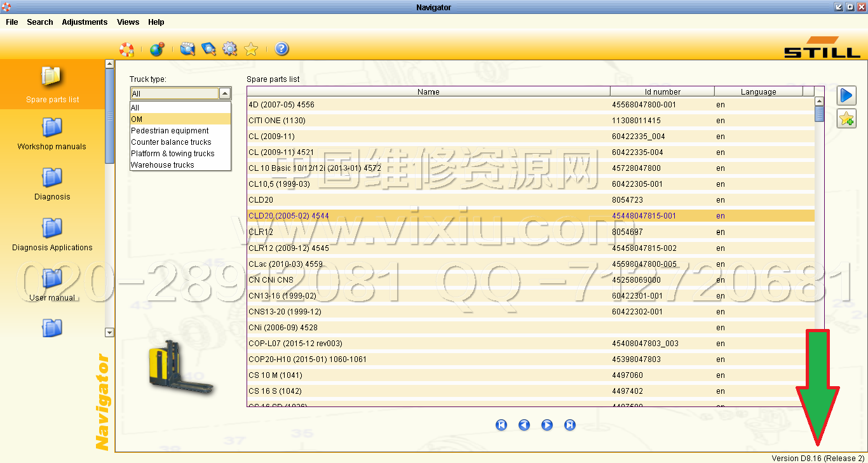Select 'Counter balance trucks' from dropdown list
Image resolution: width=868 pixels, height=463 pixels.
(171, 142)
